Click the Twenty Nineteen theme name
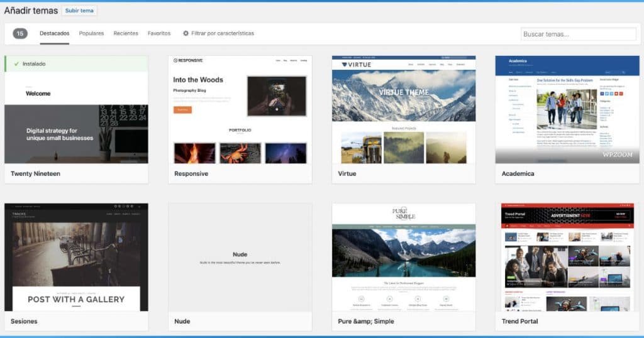This screenshot has height=338, width=644. (35, 173)
